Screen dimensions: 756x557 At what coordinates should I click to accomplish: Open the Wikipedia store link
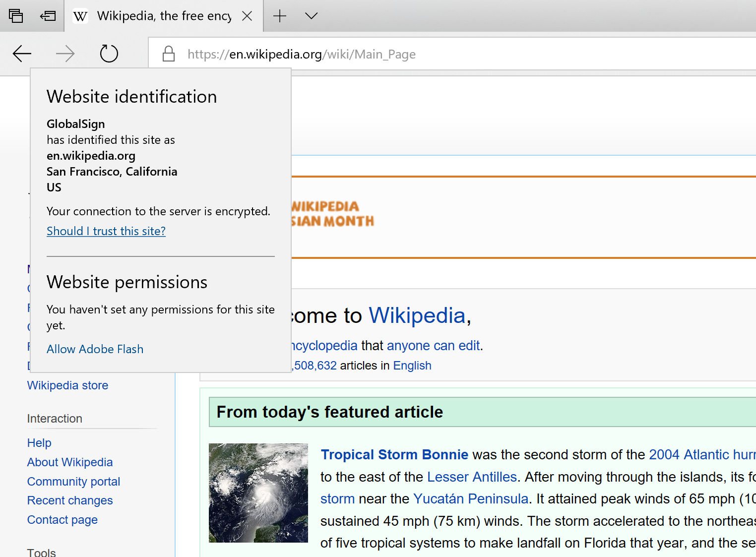(67, 385)
